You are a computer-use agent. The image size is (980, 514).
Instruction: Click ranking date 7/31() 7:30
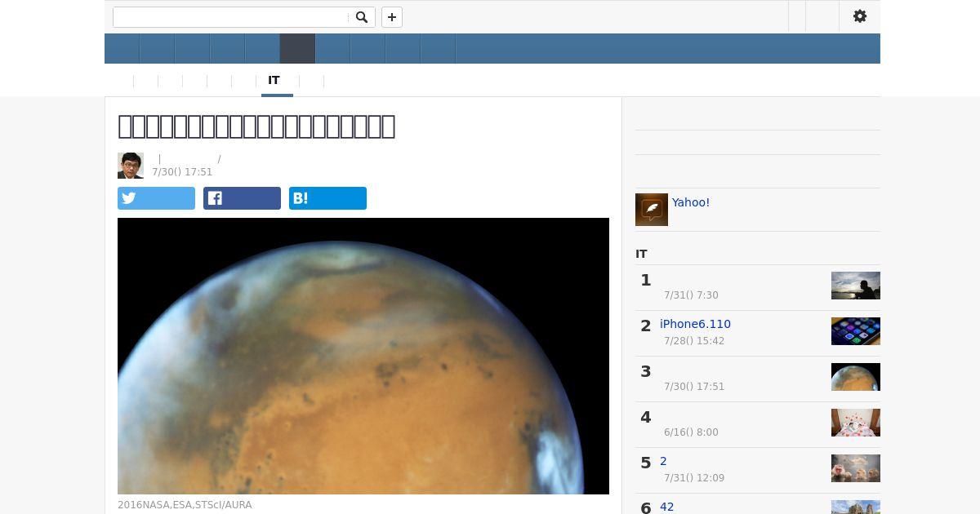tap(691, 295)
